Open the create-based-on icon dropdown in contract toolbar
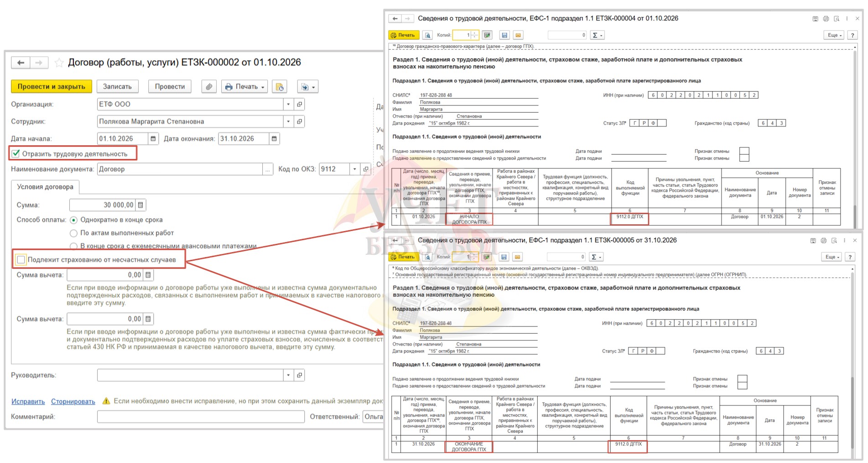Screen dimensions: 868x463 (x=307, y=87)
